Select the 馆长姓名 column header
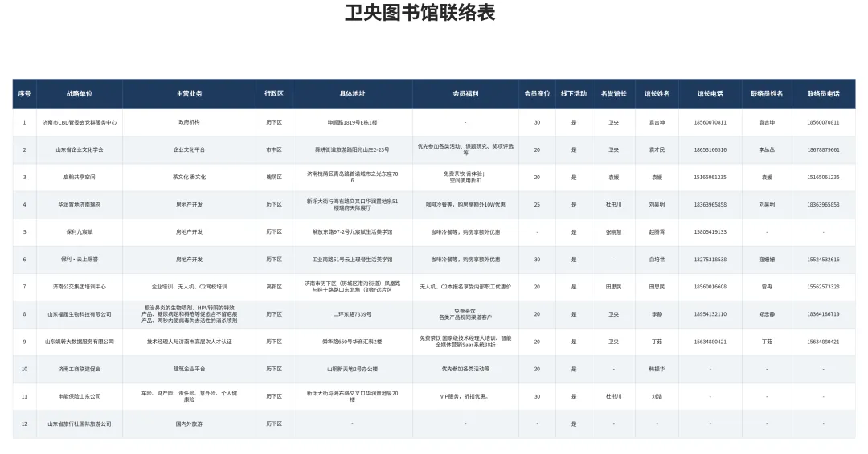Image resolution: width=868 pixels, height=454 pixels. (x=657, y=93)
